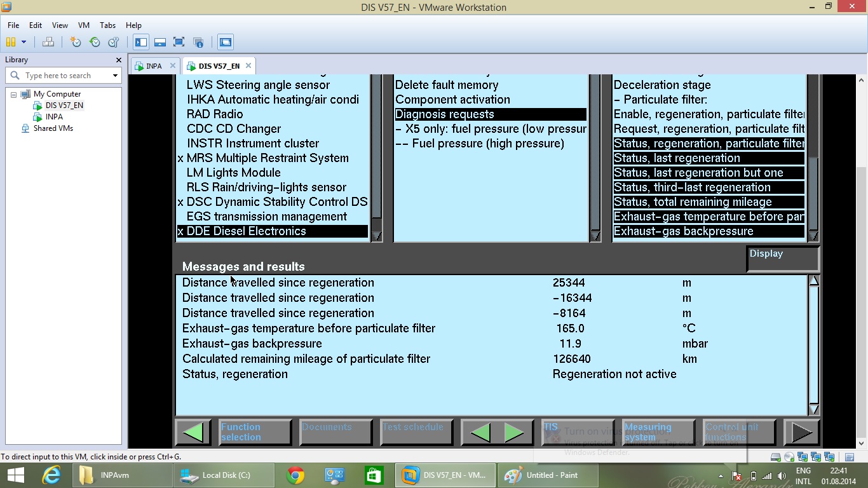Viewport: 868px width, 488px height.
Task: Open the Tabs menu
Action: click(x=108, y=25)
